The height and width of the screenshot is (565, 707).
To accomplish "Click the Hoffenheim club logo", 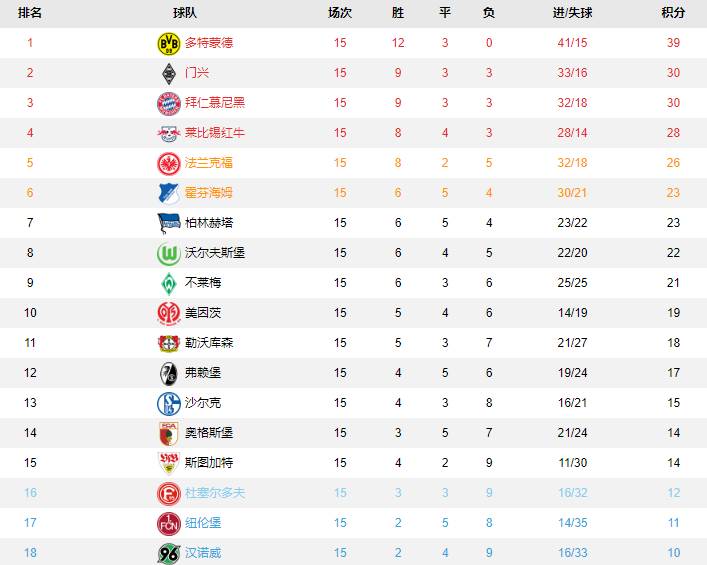I will click(x=168, y=193).
